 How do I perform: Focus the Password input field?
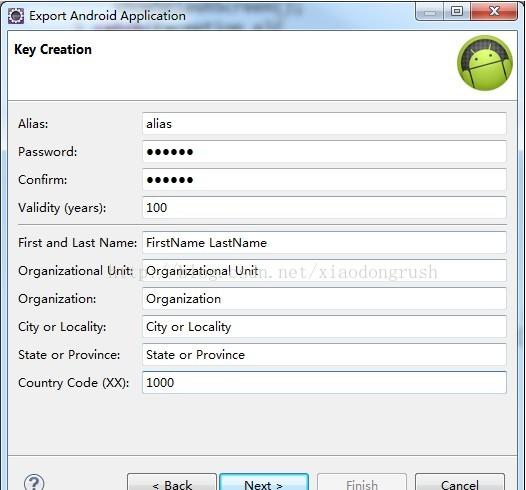tap(324, 152)
